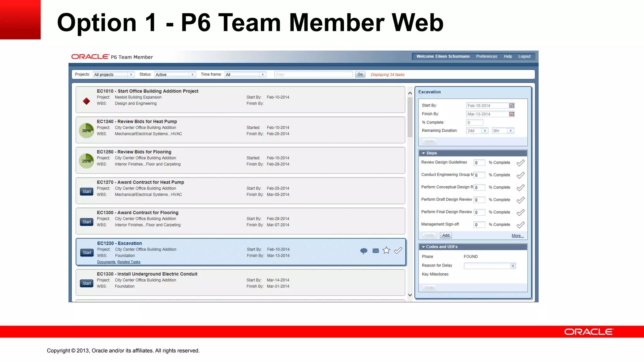
Task: Mark Conduct Engineering Group step complete
Action: (x=521, y=175)
